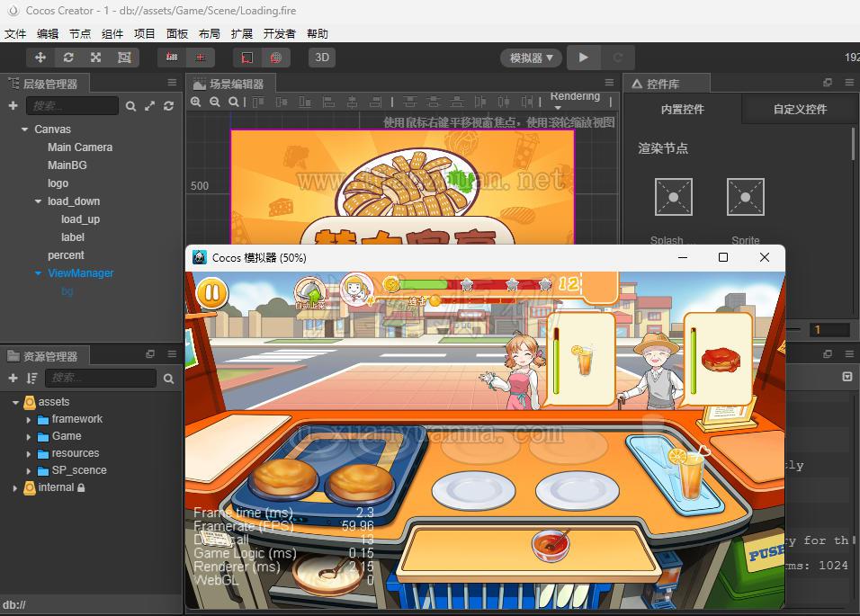Open the 开发者 menu

[280, 34]
